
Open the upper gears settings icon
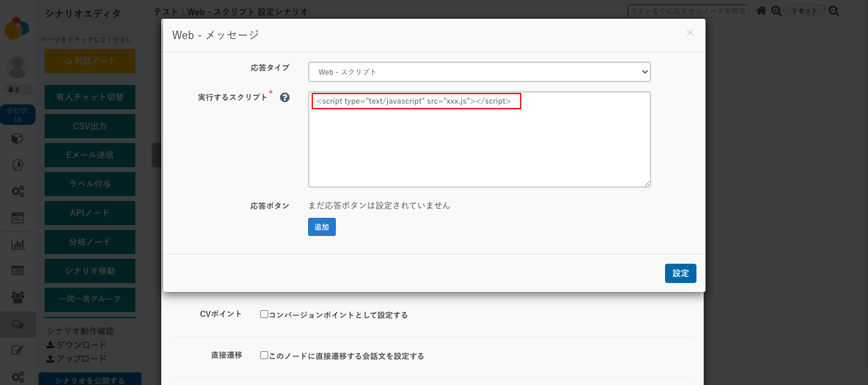pos(18,191)
